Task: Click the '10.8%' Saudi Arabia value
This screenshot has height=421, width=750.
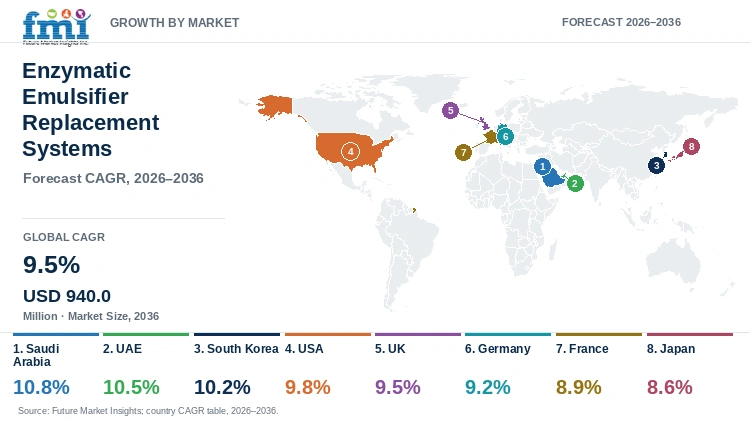Action: (41, 387)
